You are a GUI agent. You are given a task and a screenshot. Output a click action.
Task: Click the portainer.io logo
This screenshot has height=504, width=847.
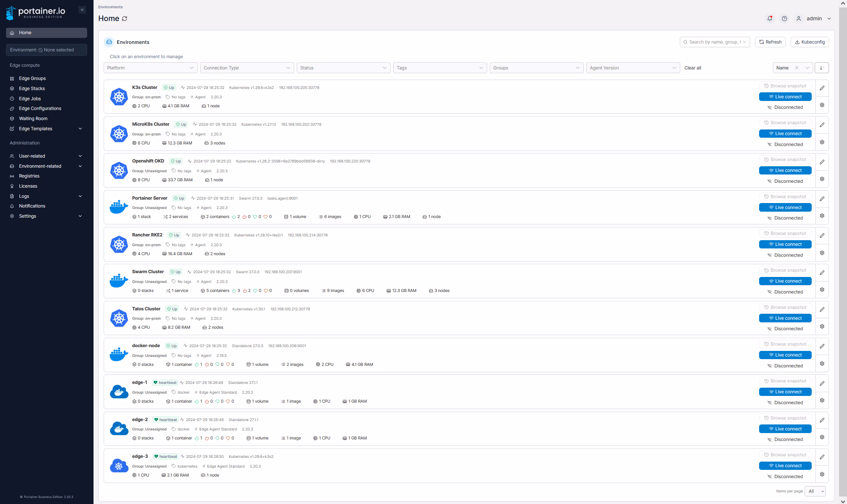(x=36, y=13)
